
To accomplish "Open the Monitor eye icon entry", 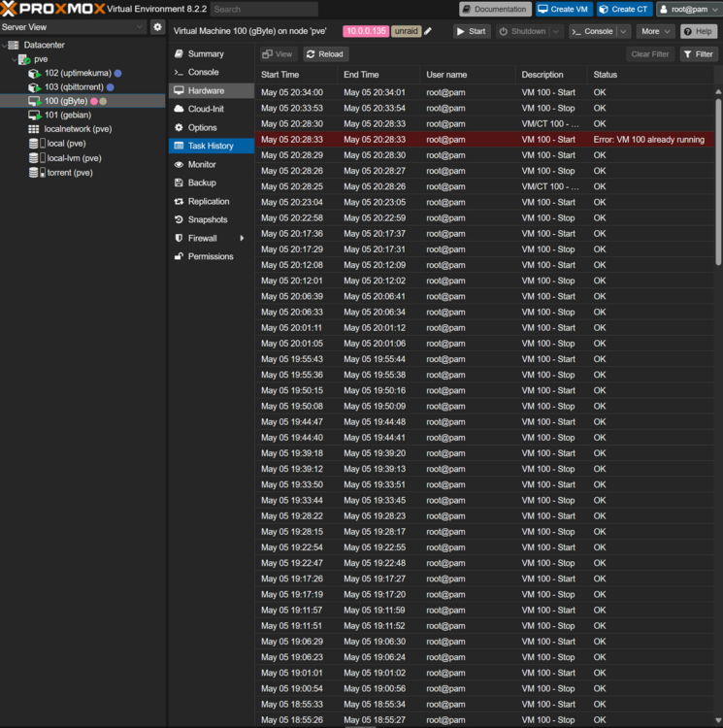I will pos(179,164).
